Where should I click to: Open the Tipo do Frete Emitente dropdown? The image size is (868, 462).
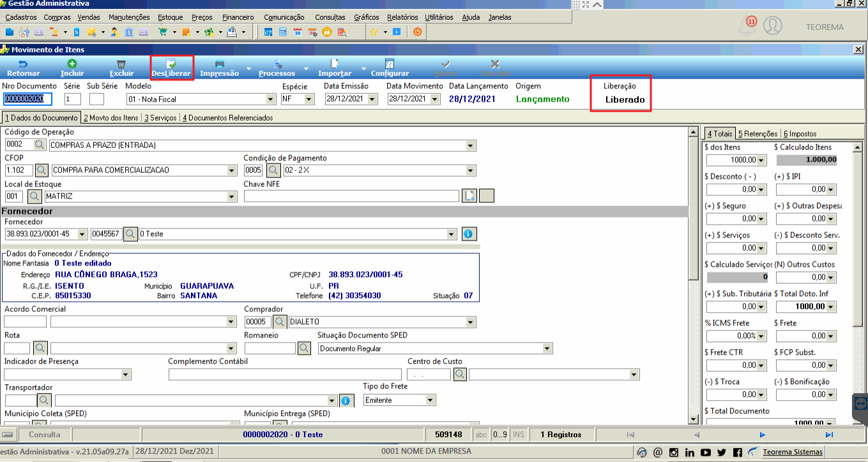[x=430, y=400]
